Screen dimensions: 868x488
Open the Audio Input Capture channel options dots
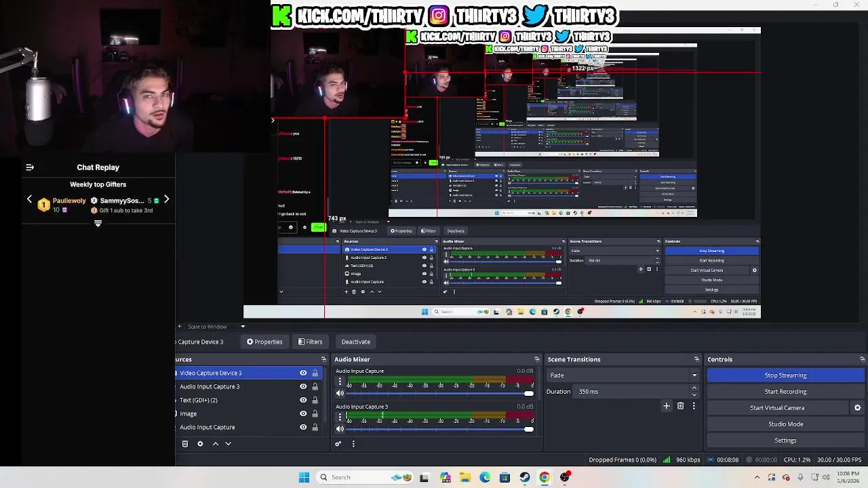(x=340, y=382)
